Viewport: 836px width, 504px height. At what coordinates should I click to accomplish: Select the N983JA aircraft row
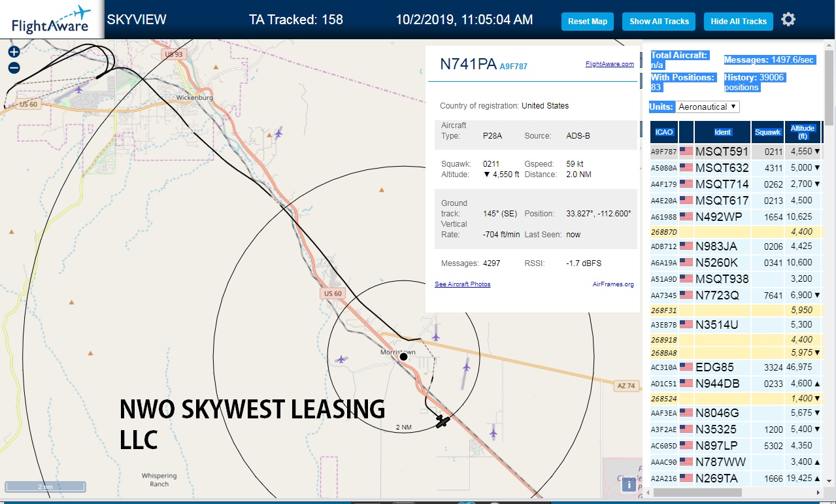tap(735, 246)
